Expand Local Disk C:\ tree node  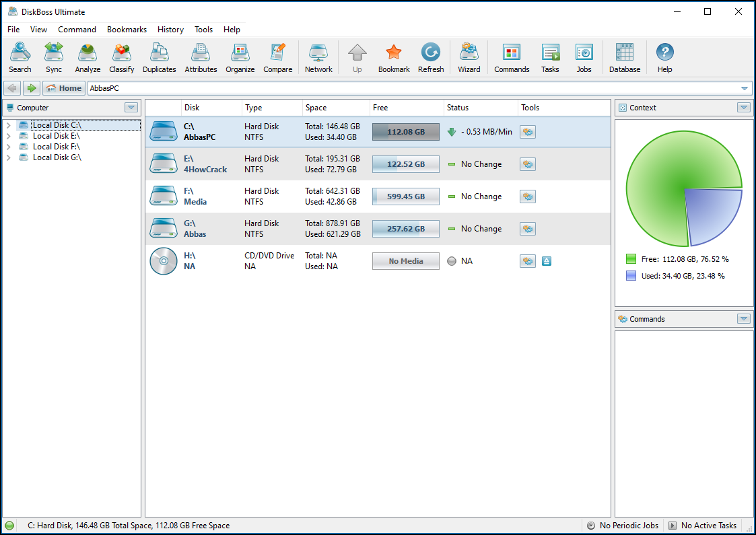8,125
